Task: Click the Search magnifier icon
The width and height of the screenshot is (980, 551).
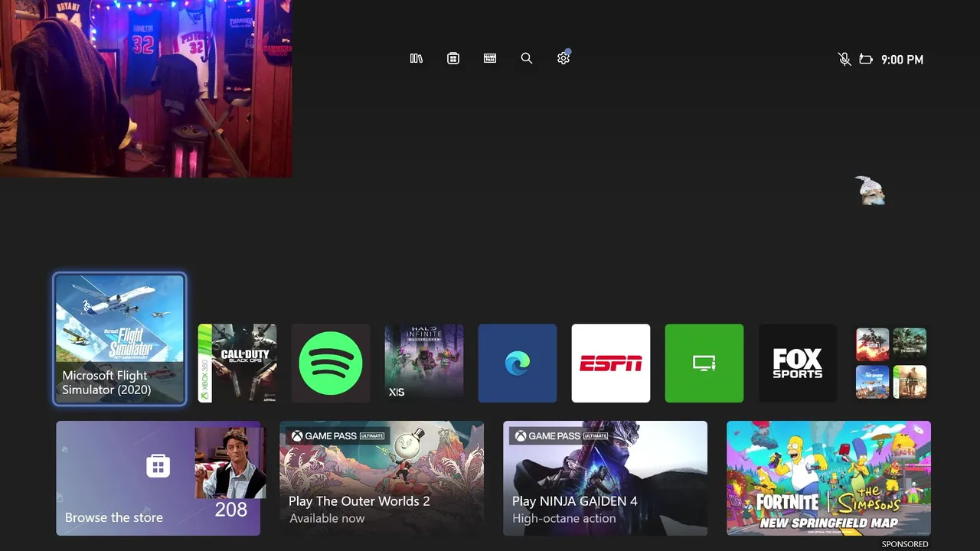Action: click(527, 58)
